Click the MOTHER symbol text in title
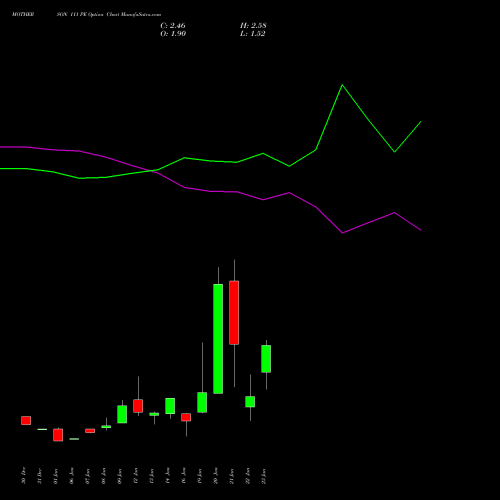 [x=23, y=15]
